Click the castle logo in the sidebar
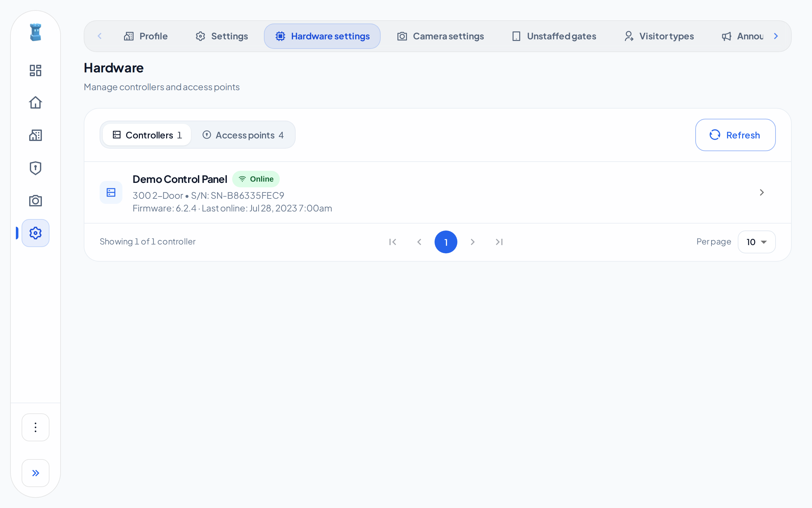 (35, 32)
